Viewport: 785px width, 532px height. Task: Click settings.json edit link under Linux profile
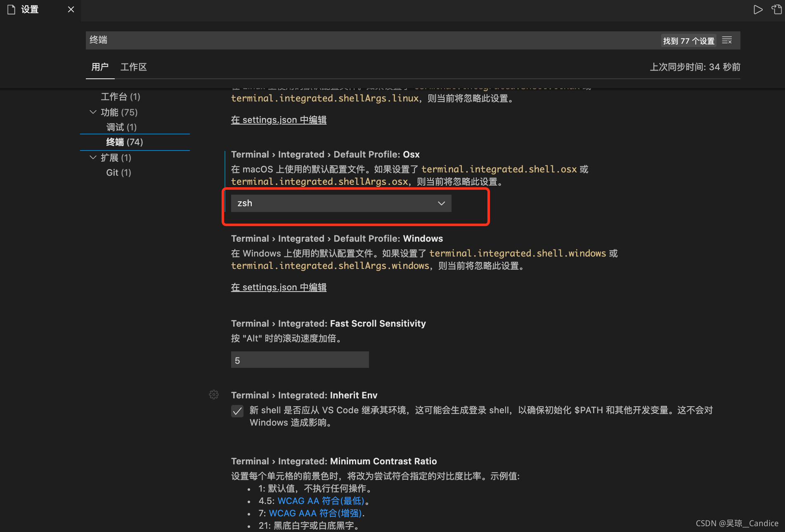click(279, 120)
